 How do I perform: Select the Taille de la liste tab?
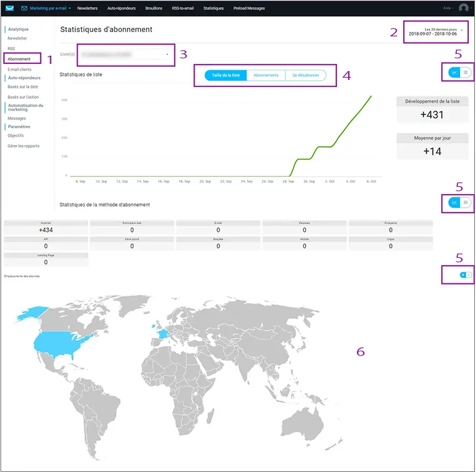click(226, 75)
